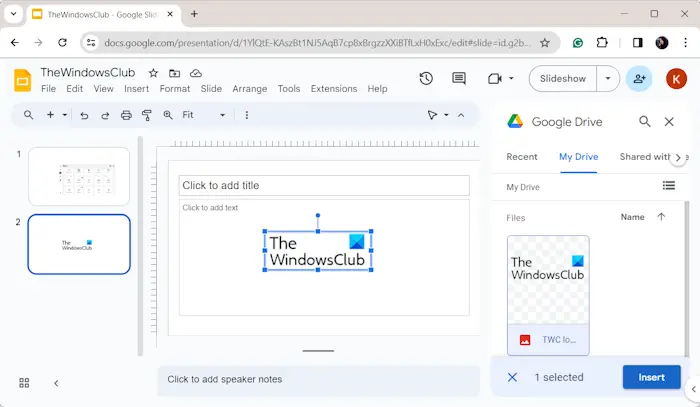700x407 pixels.
Task: Open the Tools menu
Action: point(289,89)
